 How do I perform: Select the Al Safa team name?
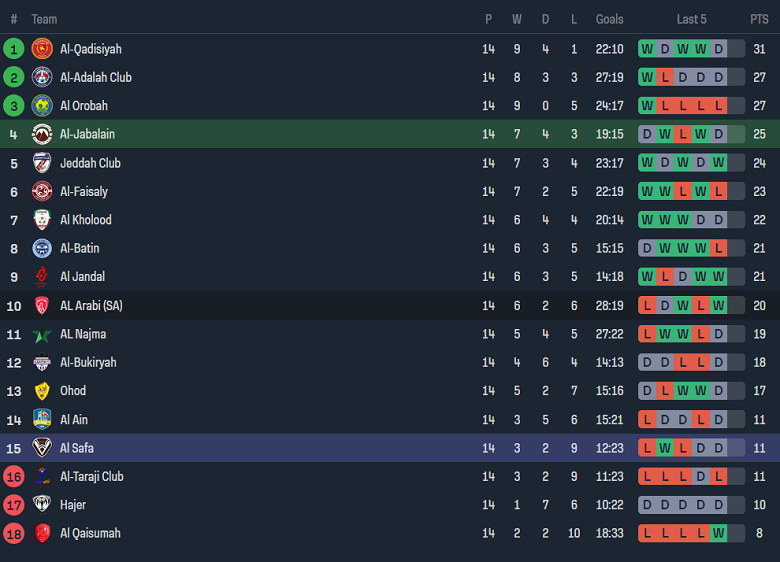pos(77,448)
